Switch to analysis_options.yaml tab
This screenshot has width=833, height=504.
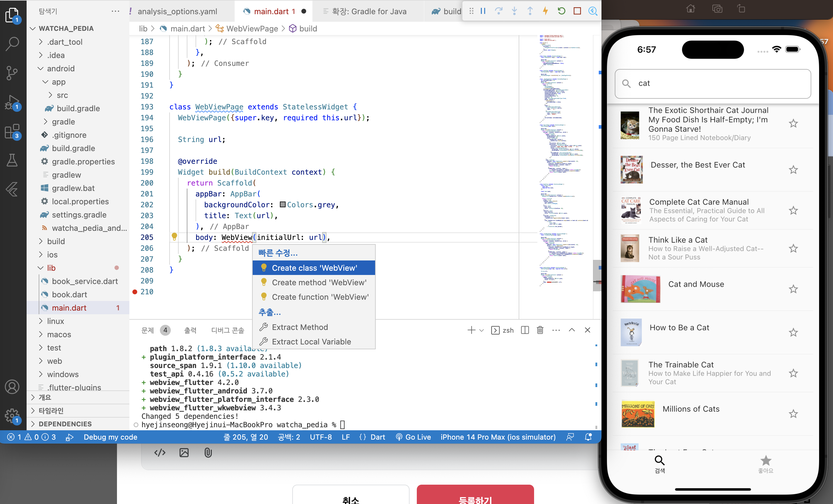(x=177, y=11)
